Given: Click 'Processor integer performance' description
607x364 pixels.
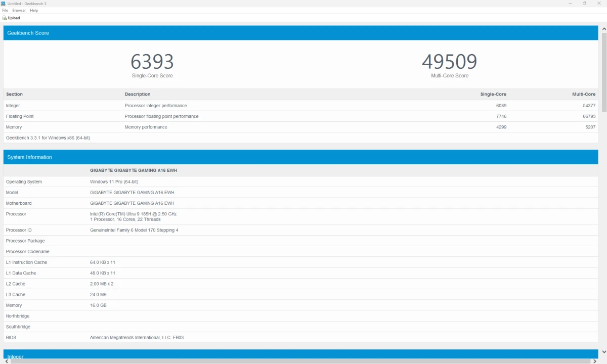Looking at the screenshot, I should 156,106.
